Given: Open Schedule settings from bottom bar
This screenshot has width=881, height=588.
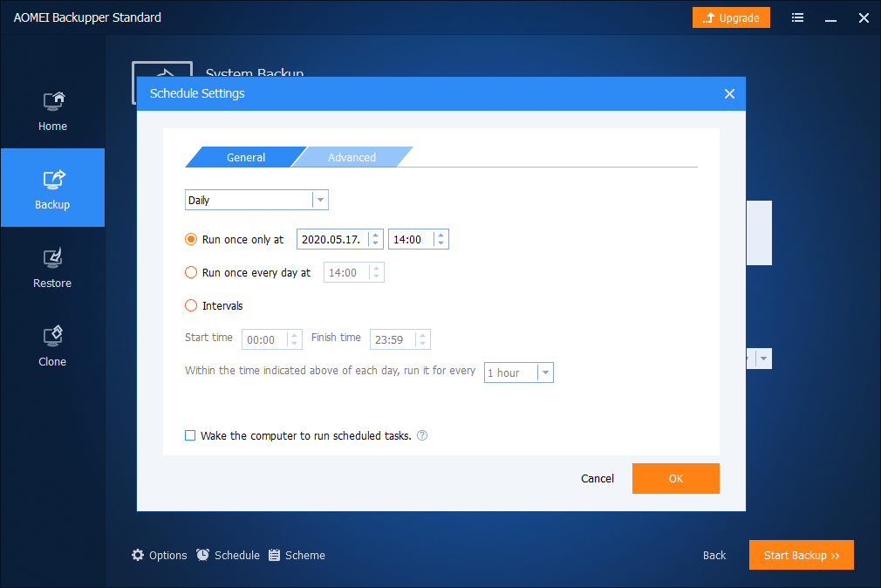Looking at the screenshot, I should coord(229,556).
